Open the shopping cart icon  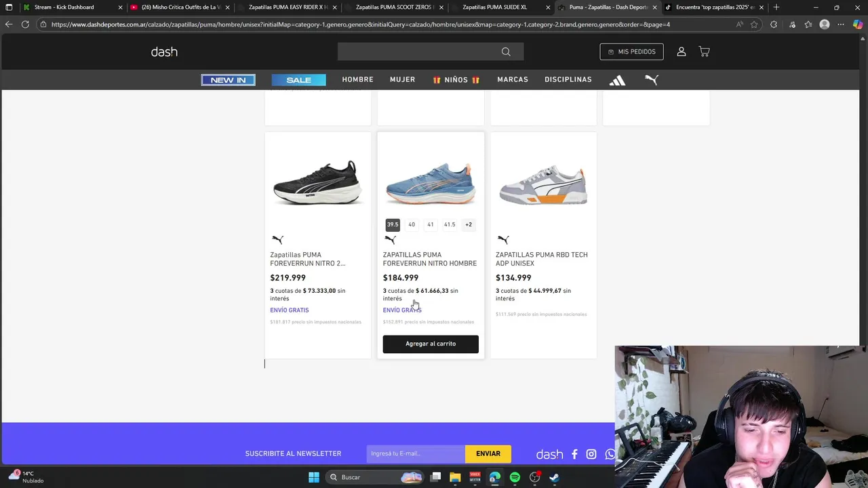click(704, 52)
